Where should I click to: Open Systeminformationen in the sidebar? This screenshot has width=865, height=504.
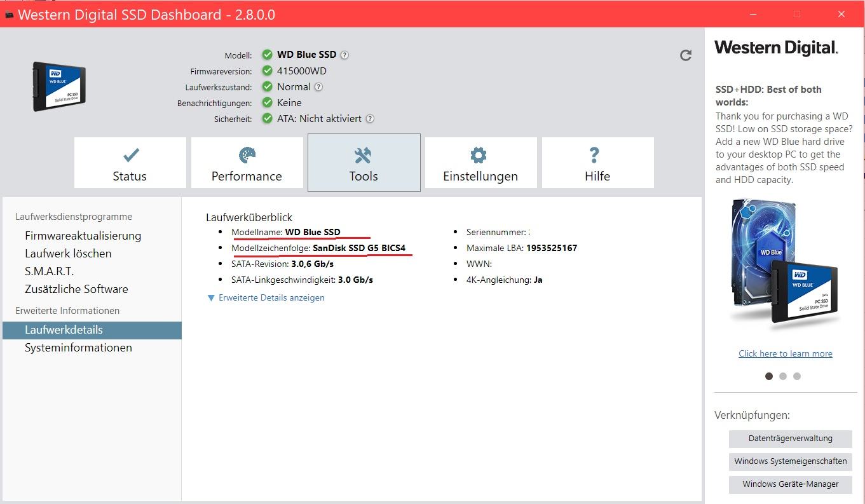pos(78,348)
